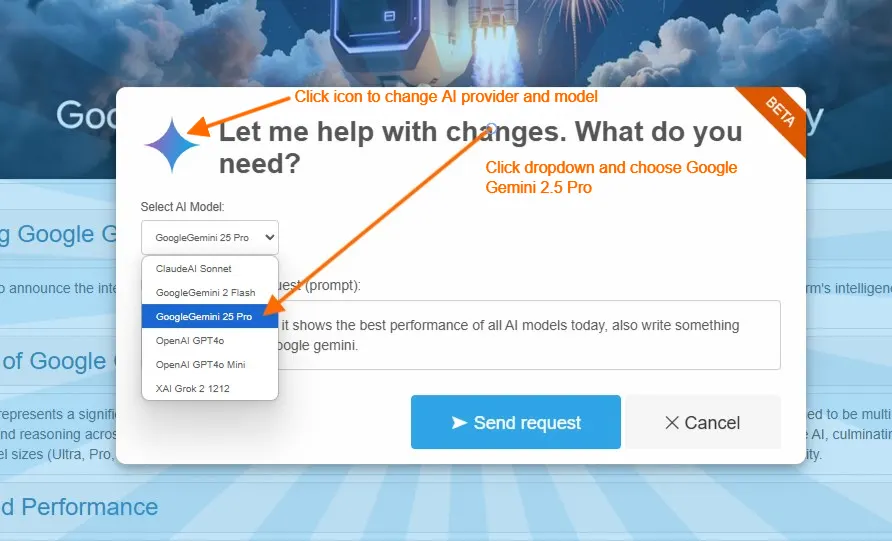Screen dimensions: 892x541
Task: Click the Gemini sparkle AI provider icon
Action: click(172, 144)
